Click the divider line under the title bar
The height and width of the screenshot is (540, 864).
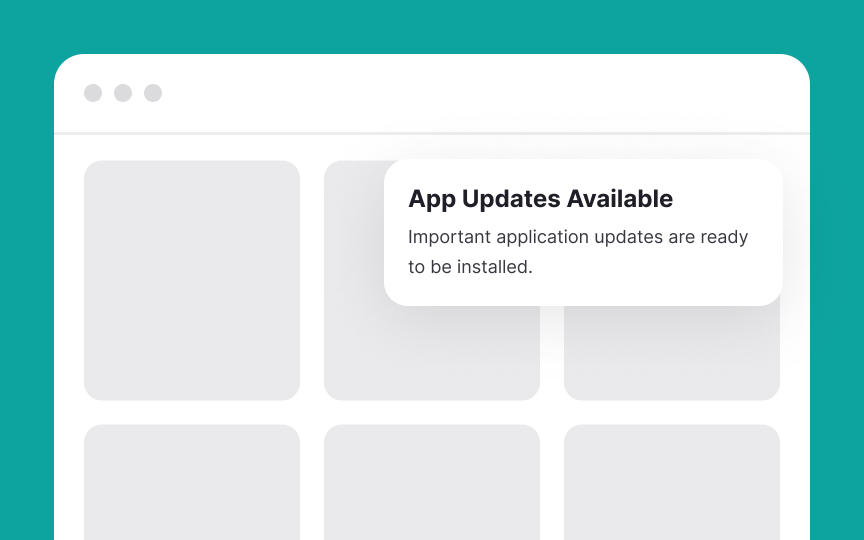(432, 133)
